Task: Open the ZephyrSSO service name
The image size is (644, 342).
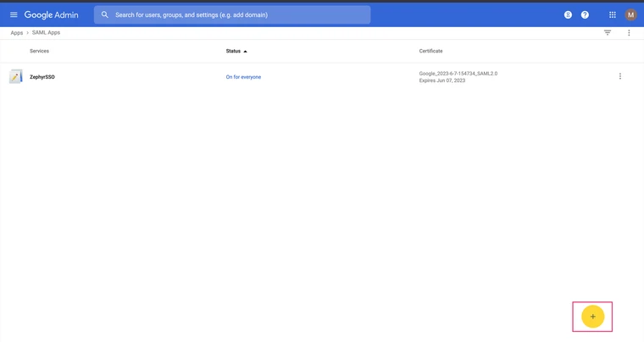Action: point(42,77)
